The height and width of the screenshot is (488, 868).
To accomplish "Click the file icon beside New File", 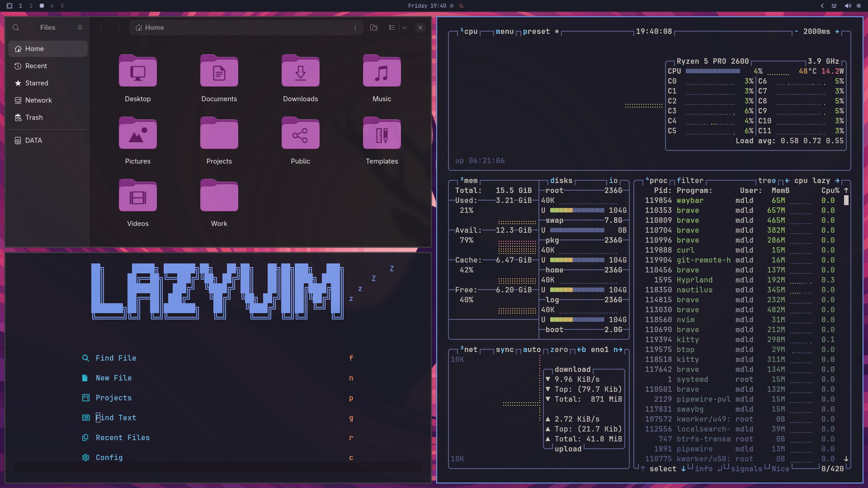I will 85,378.
